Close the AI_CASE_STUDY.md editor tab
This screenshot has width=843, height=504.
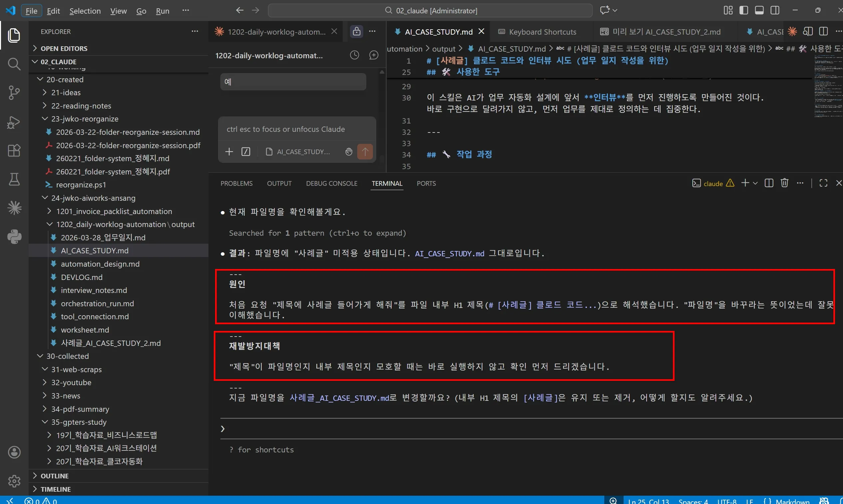tap(481, 31)
